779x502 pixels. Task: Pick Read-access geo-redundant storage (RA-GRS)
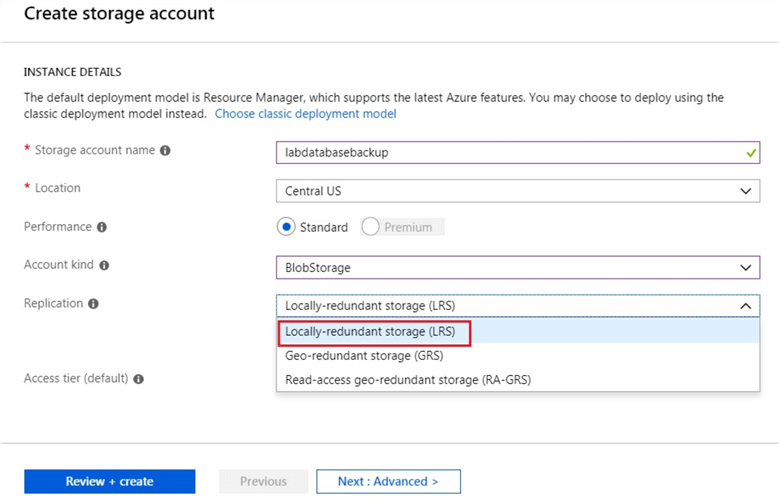tap(407, 380)
